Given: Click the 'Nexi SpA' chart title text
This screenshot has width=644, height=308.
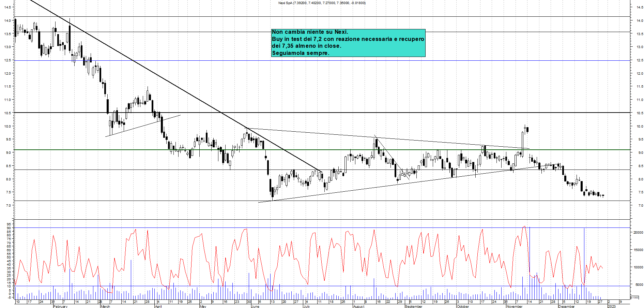Looking at the screenshot, I should 285,3.
